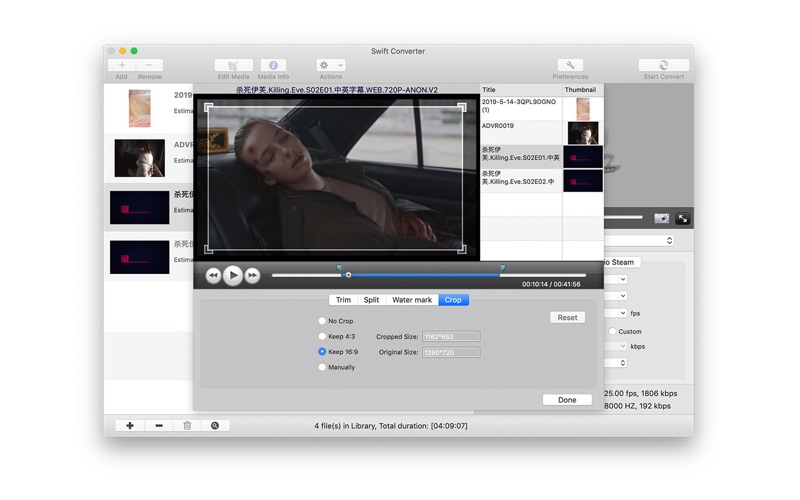
Task: Open the Preferences wrench icon
Action: [x=569, y=65]
